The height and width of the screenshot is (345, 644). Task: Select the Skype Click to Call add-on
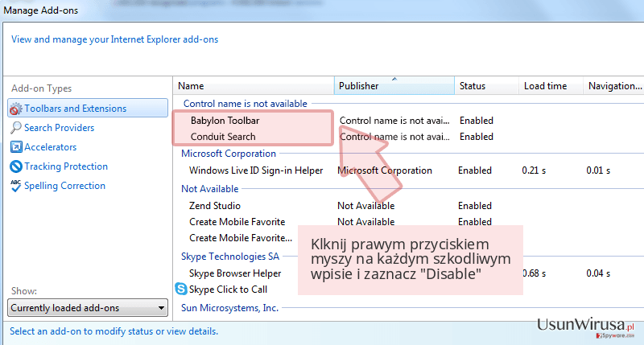[x=228, y=290]
